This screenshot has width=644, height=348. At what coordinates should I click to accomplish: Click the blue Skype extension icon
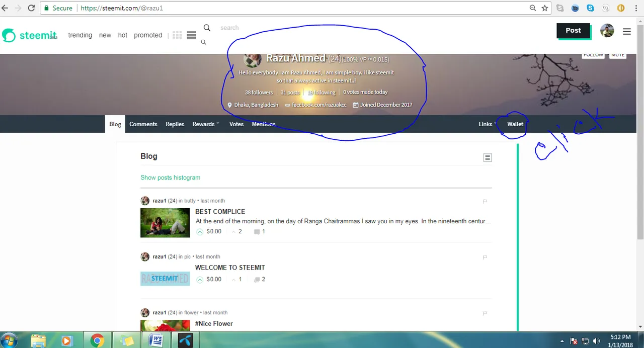pyautogui.click(x=590, y=8)
